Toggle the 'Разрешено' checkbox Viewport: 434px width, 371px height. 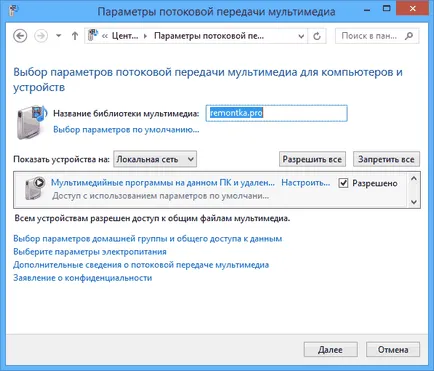(x=343, y=183)
